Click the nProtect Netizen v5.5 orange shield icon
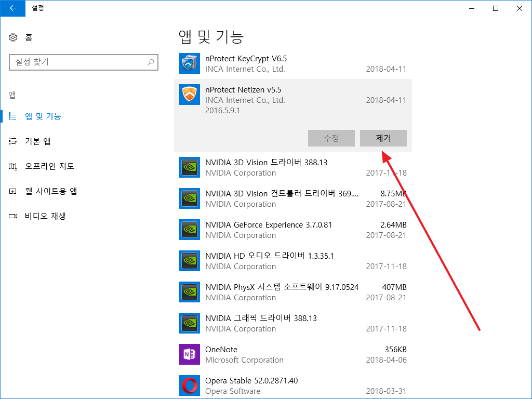Image resolution: width=532 pixels, height=399 pixels. point(189,95)
